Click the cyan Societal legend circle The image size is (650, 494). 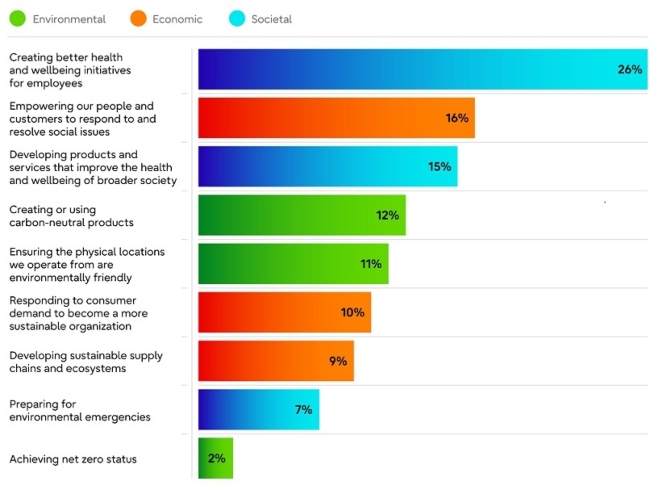click(x=237, y=19)
